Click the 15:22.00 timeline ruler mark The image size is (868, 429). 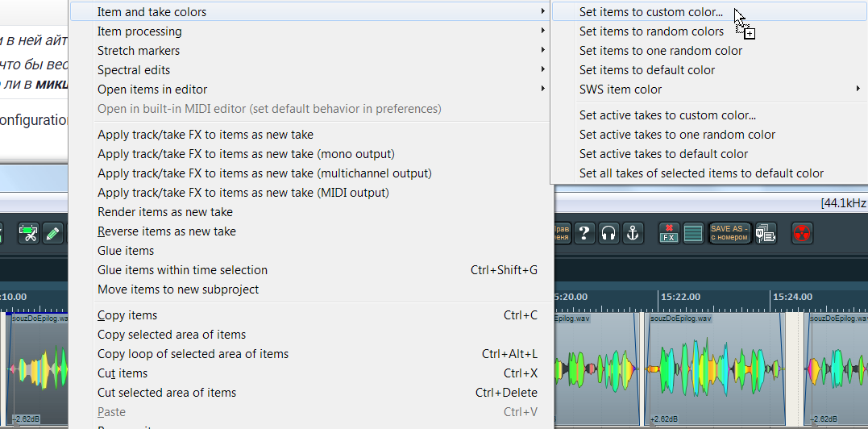[680, 298]
